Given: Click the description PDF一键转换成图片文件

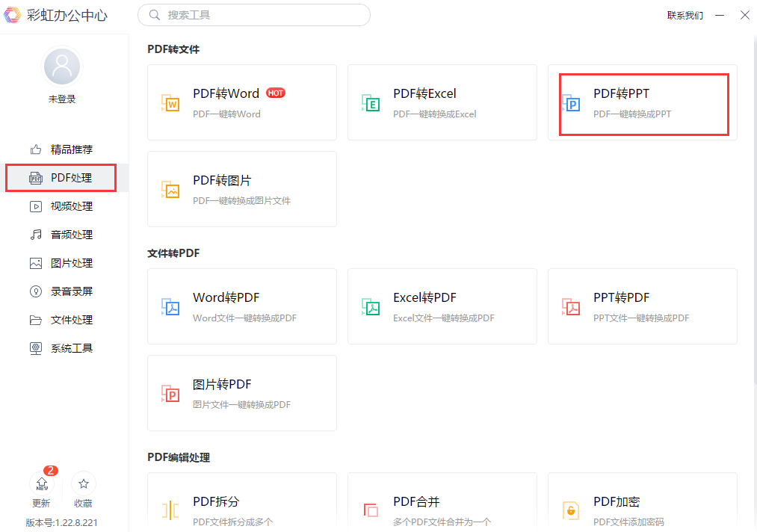Looking at the screenshot, I should click(x=242, y=201).
